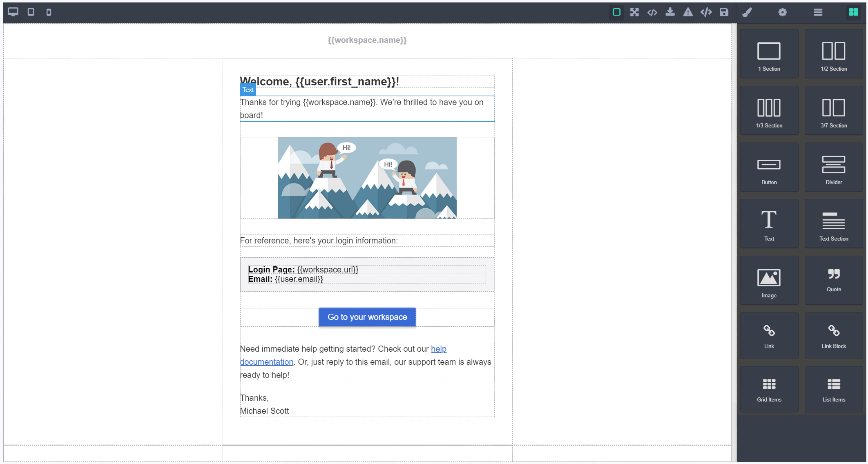Screen dimensions: 868x464
Task: Select the Image block
Action: tap(769, 281)
